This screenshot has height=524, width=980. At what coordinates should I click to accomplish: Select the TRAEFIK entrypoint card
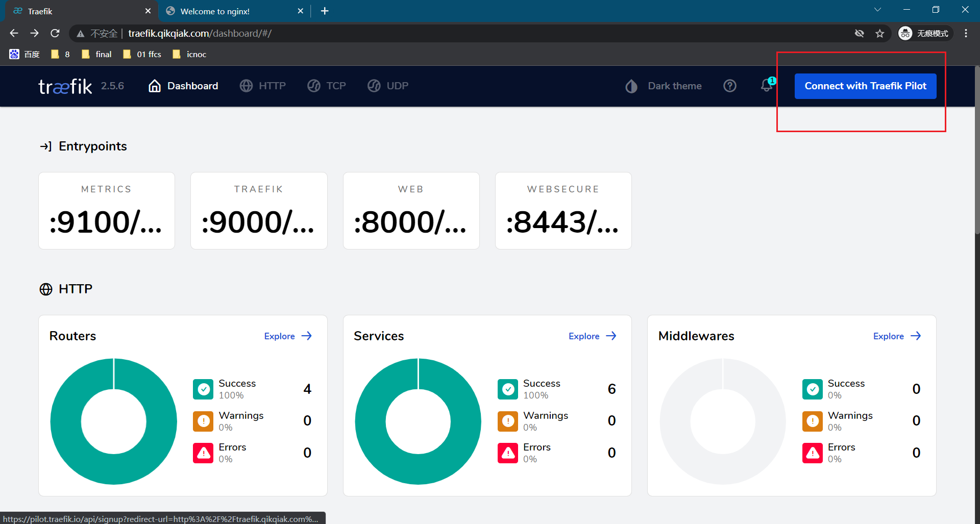(259, 211)
